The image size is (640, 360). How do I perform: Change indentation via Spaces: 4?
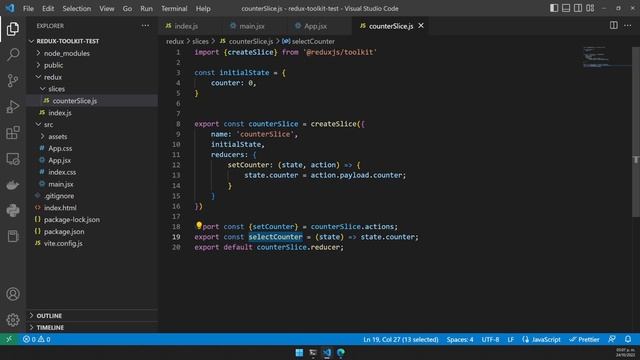460,339
